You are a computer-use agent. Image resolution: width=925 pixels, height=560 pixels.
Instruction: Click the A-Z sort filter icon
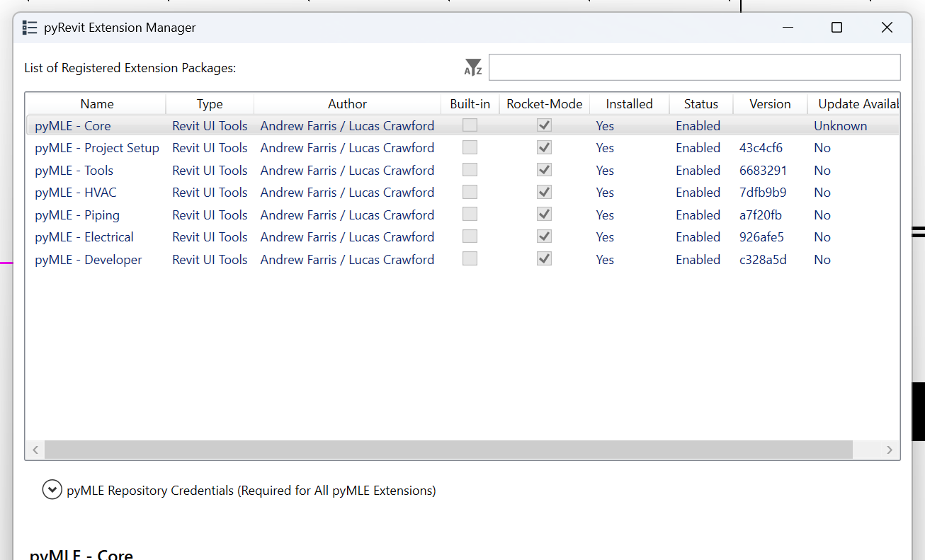coord(473,68)
